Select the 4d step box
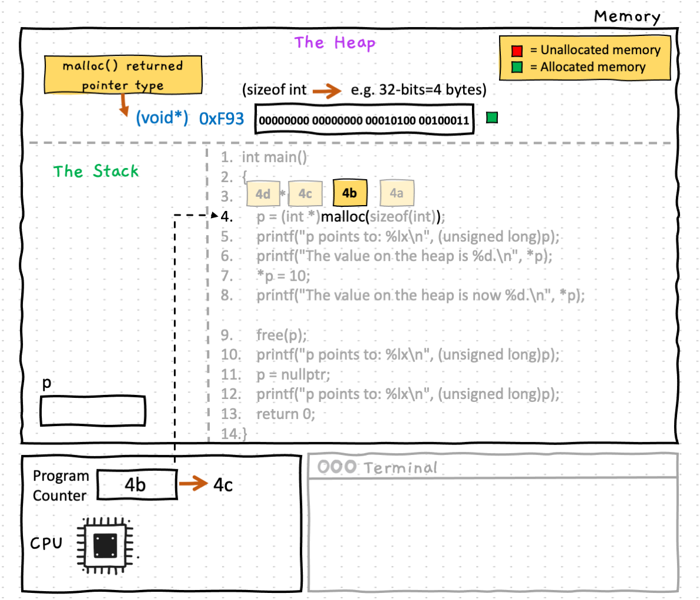 tap(263, 194)
